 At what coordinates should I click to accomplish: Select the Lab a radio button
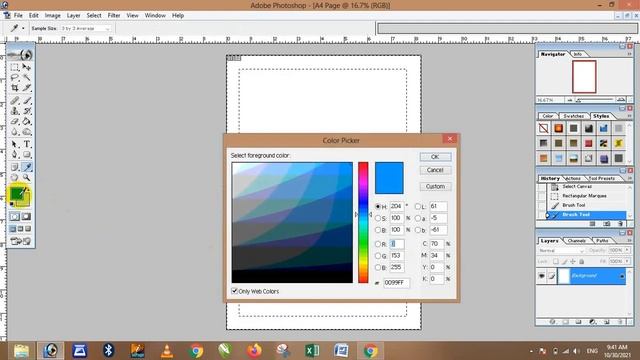pos(418,218)
